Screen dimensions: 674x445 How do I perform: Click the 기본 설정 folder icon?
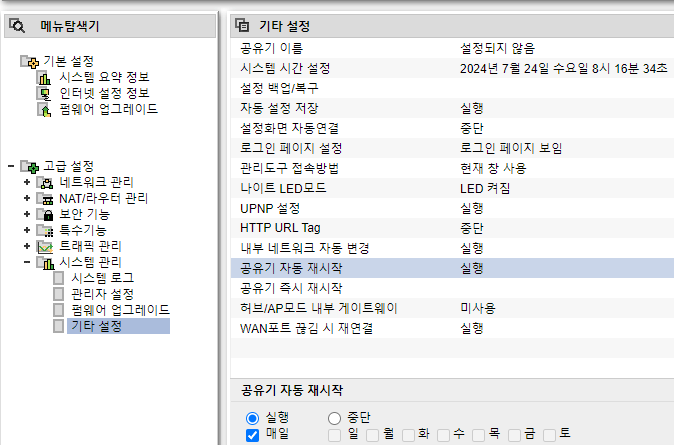point(30,61)
